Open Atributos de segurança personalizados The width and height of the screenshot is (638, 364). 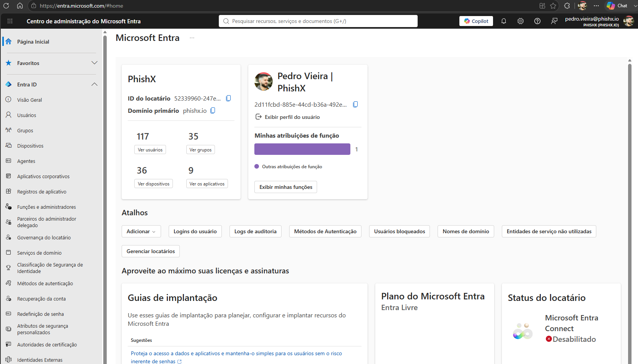pos(42,329)
